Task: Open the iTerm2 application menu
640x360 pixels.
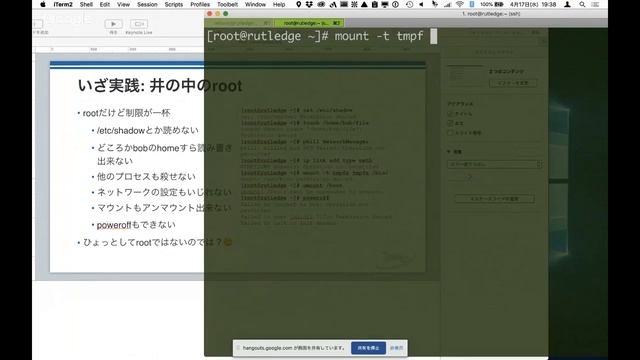Action: tap(63, 4)
